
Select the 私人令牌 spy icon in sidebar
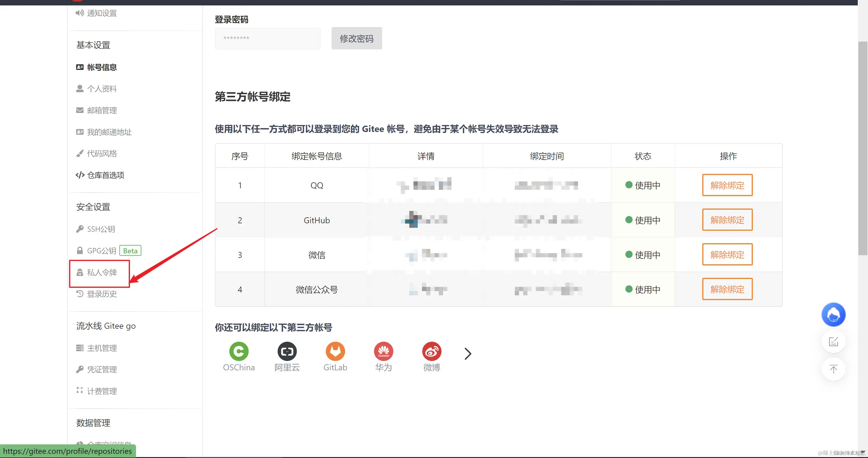(80, 272)
